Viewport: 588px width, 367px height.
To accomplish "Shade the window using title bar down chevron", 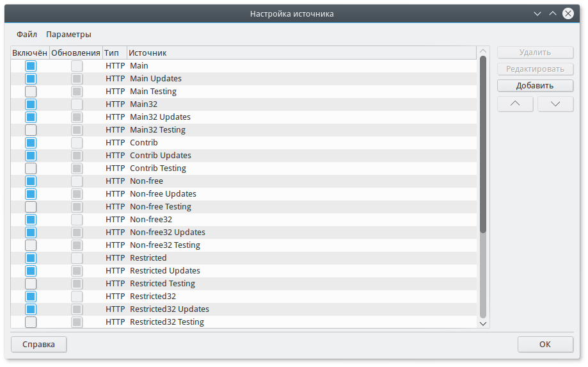I will tap(537, 14).
